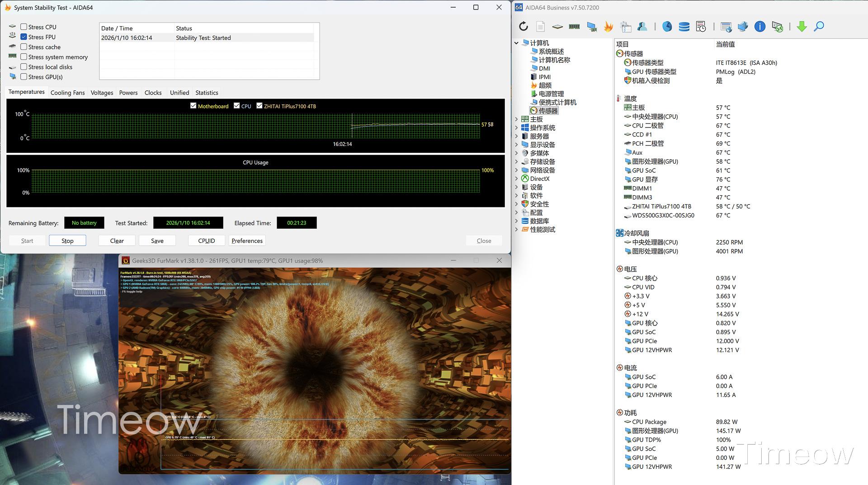This screenshot has width=868, height=485.
Task: Click the CPUID button
Action: pos(207,241)
